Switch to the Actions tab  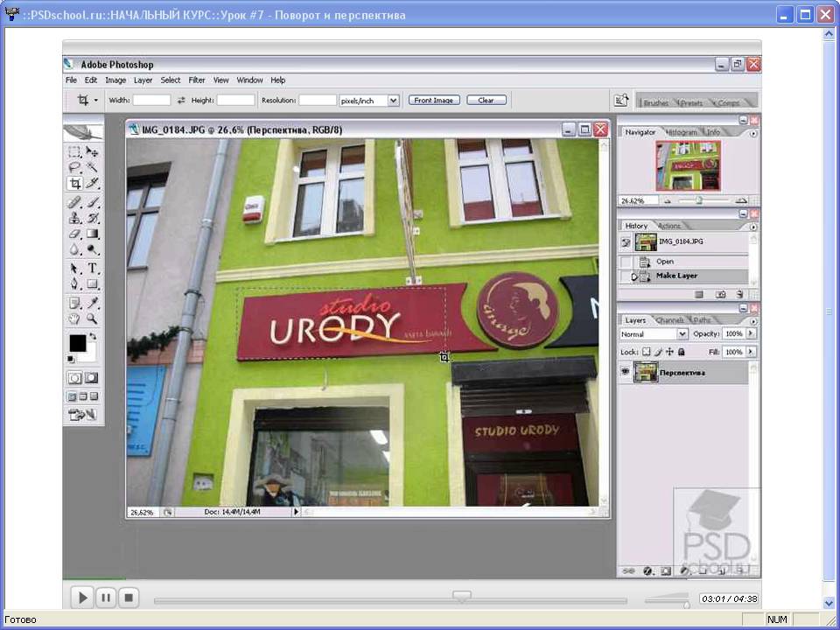pos(669,226)
